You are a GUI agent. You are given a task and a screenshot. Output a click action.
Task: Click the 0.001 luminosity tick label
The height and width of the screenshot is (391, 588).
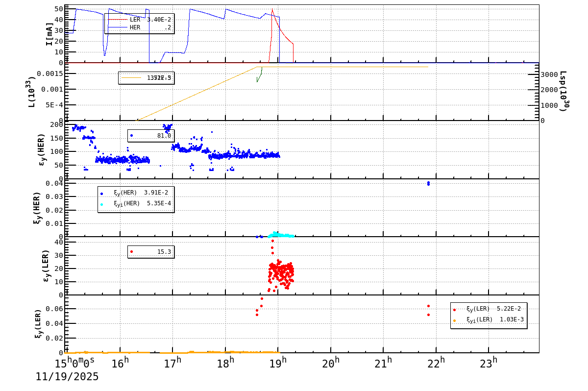click(x=52, y=89)
